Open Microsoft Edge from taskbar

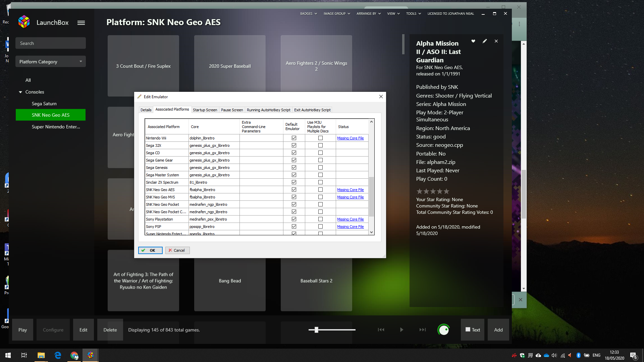click(x=58, y=355)
